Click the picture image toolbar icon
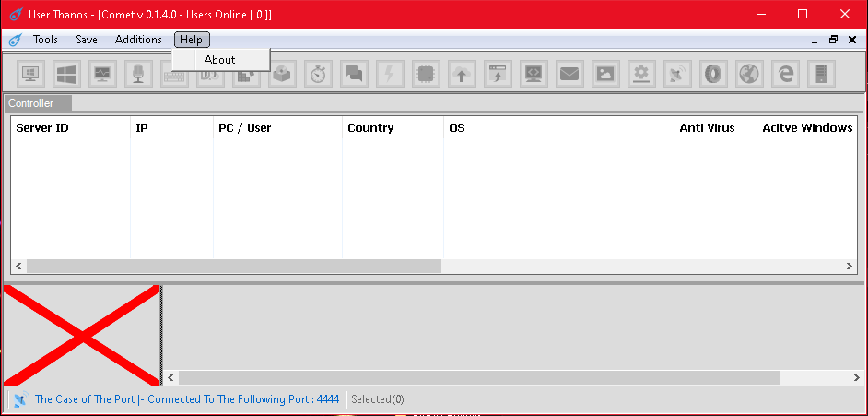Viewport: 868px width, 416px height. point(605,74)
